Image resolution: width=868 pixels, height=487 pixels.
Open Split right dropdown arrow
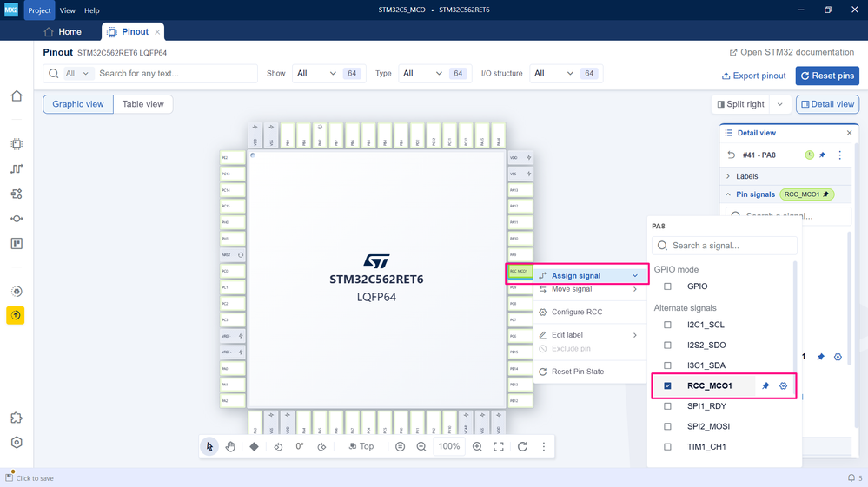pos(780,104)
